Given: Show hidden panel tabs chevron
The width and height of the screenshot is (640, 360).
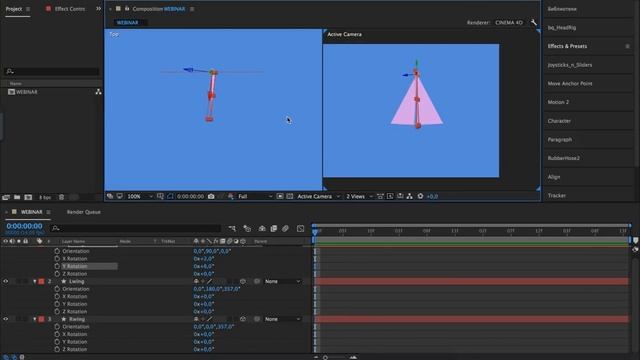Looking at the screenshot, I should tap(98, 9).
